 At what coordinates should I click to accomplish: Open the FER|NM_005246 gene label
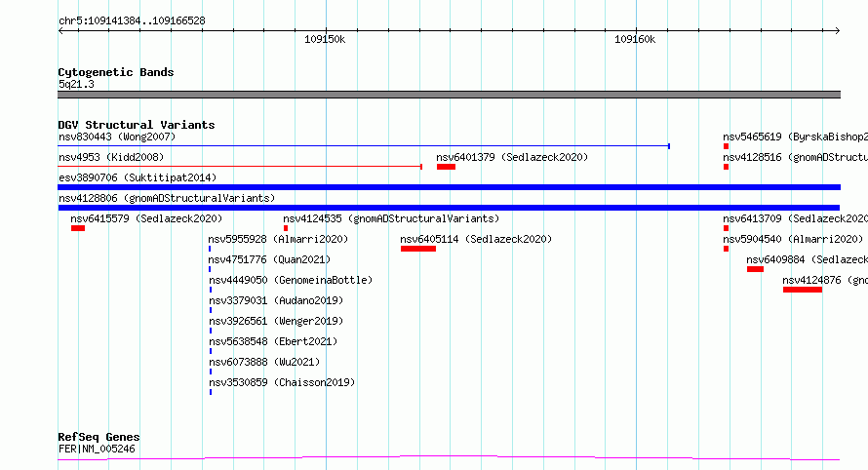[x=97, y=449]
